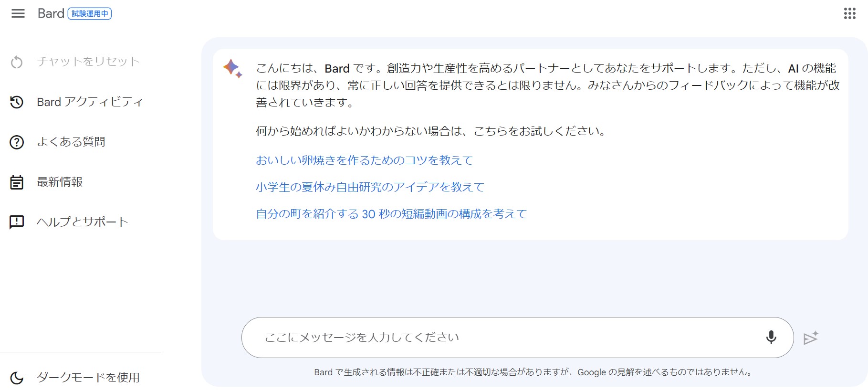Select チャットをリセット in the sidebar
This screenshot has height=391, width=868.
88,62
